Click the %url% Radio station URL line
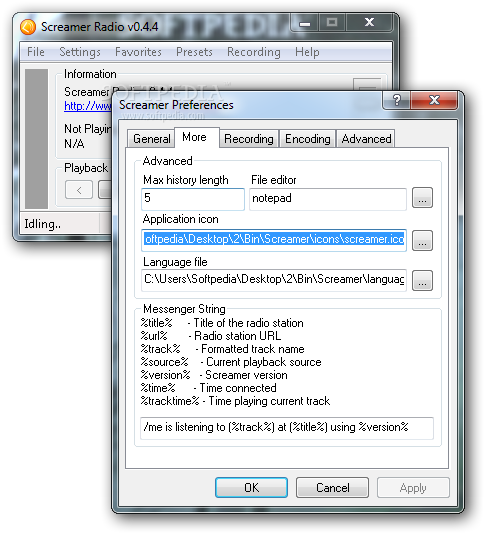The image size is (485, 534). 211,336
